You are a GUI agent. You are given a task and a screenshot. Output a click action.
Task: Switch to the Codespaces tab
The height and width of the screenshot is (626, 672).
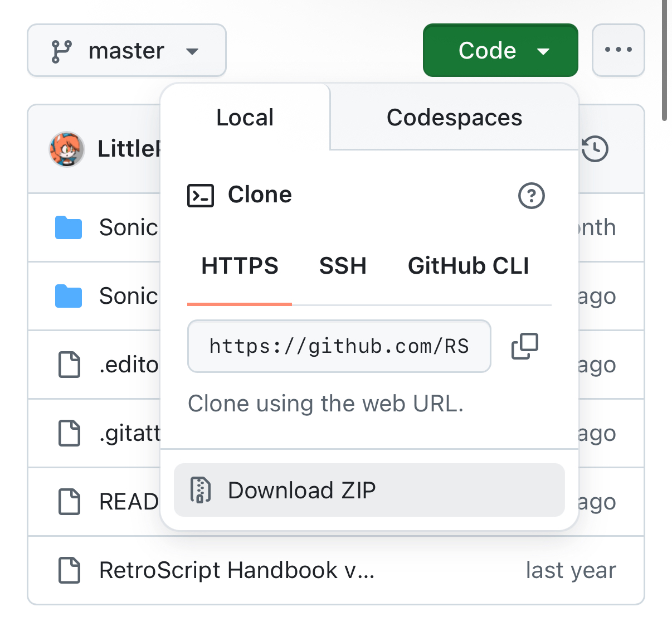point(454,117)
